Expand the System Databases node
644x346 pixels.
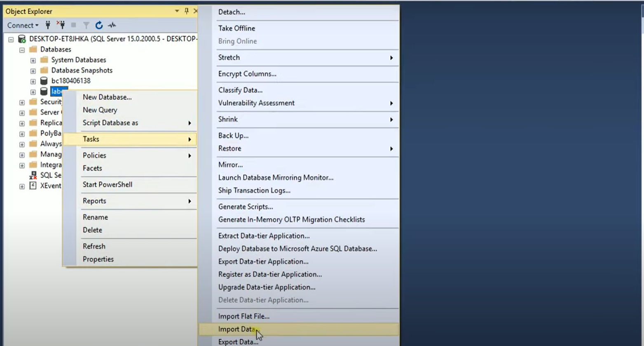tap(33, 60)
